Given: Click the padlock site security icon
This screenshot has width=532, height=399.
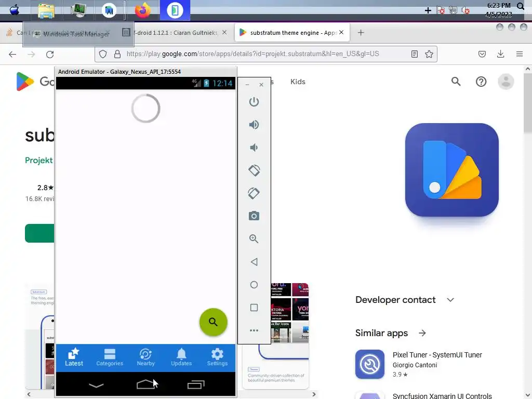Looking at the screenshot, I should pyautogui.click(x=117, y=54).
